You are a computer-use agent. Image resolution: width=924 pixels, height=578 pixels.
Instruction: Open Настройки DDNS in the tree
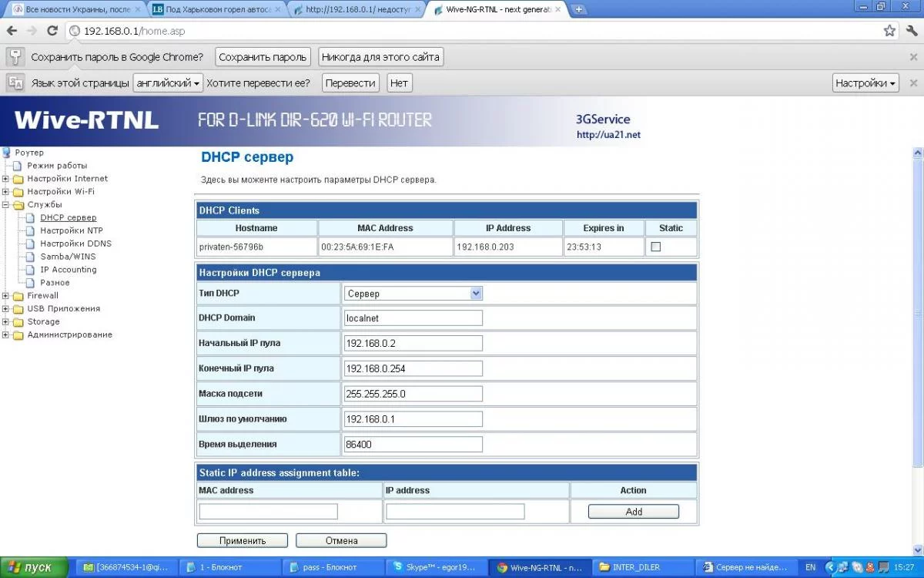[75, 244]
